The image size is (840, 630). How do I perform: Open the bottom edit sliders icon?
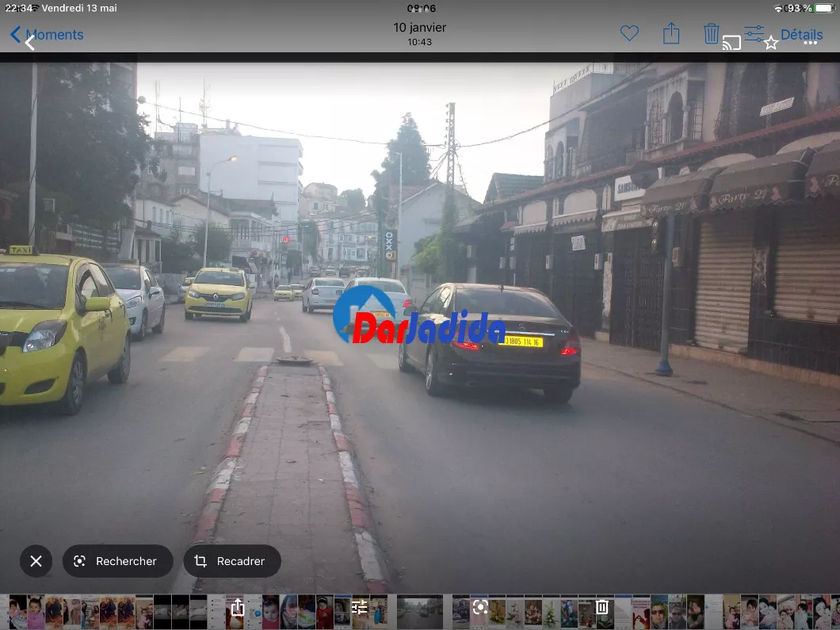coord(360,607)
